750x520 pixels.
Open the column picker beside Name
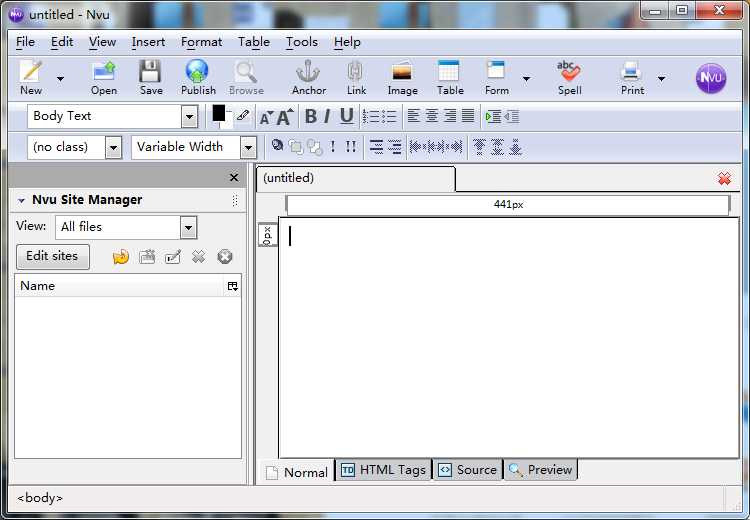click(233, 286)
